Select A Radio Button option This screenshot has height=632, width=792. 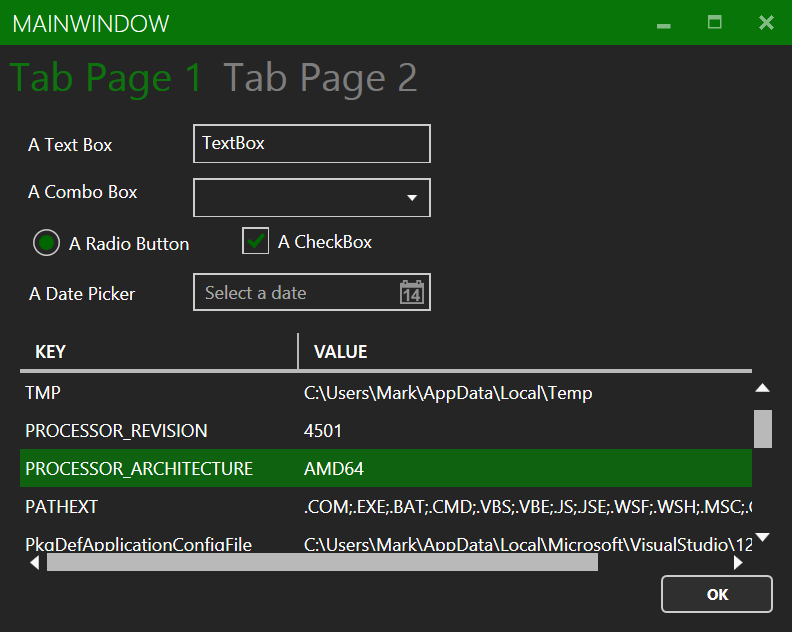coord(46,243)
